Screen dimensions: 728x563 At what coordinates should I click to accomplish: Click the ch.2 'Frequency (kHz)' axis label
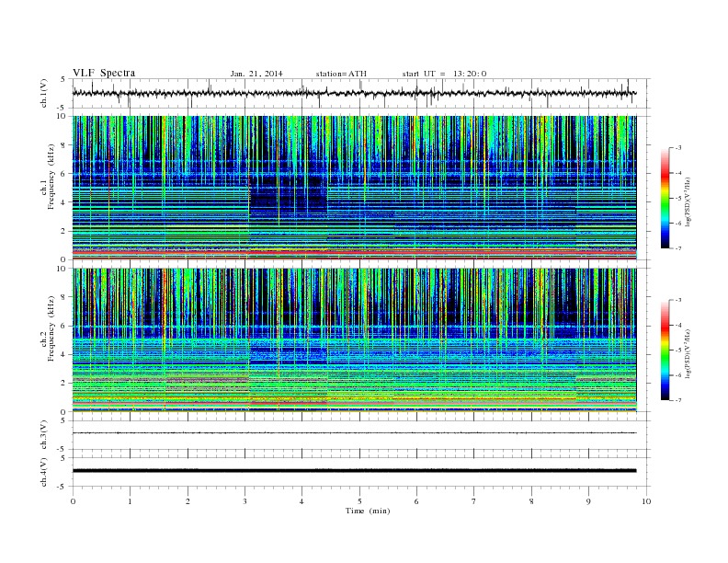tap(51, 328)
